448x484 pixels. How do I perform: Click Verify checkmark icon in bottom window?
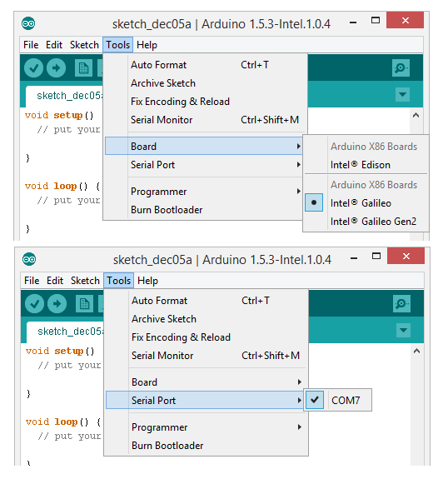(34, 304)
